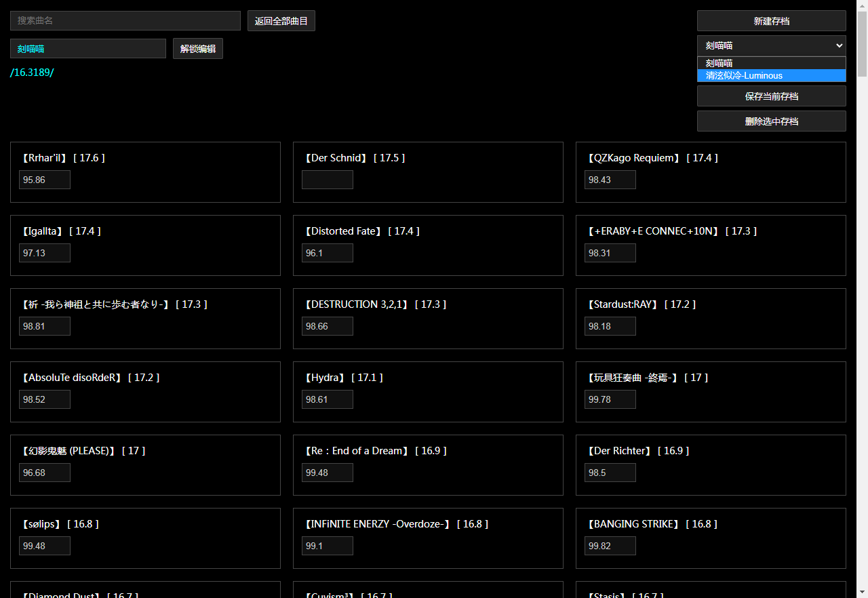
Task: Click the QZKago Requiem score field
Action: tap(610, 180)
